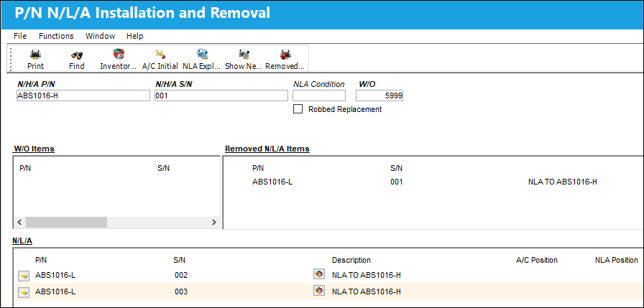The image size is (644, 308).
Task: Open the Functions menu
Action: [56, 36]
